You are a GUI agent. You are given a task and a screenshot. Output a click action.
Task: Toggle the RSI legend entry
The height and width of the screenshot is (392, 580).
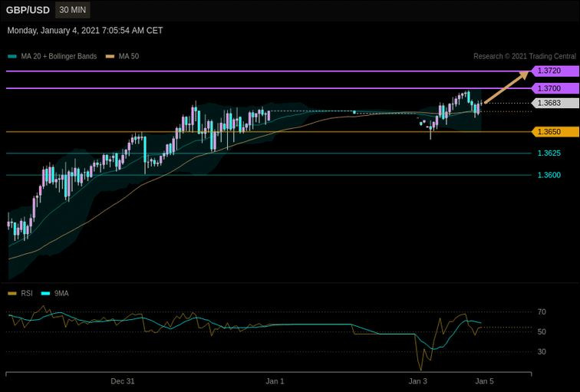[21, 293]
